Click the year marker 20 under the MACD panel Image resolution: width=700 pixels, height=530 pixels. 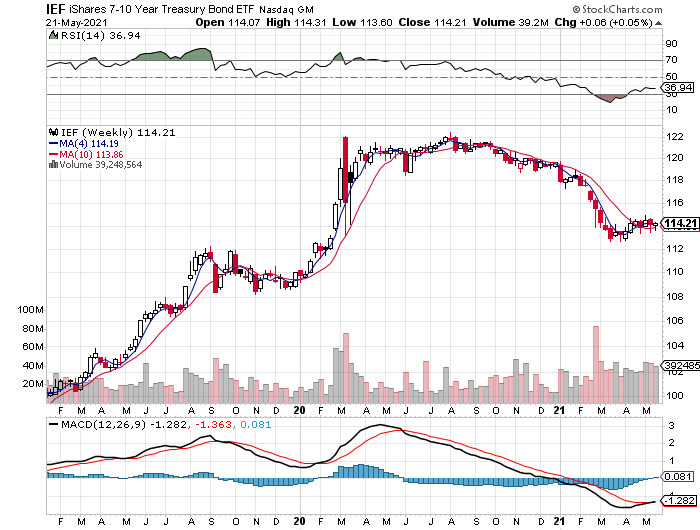(300, 521)
